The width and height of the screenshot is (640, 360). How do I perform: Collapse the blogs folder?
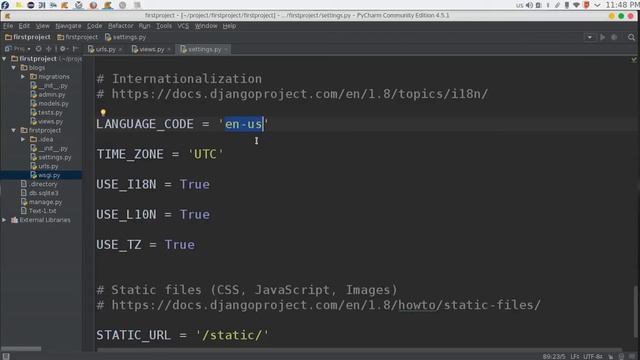pos(13,68)
